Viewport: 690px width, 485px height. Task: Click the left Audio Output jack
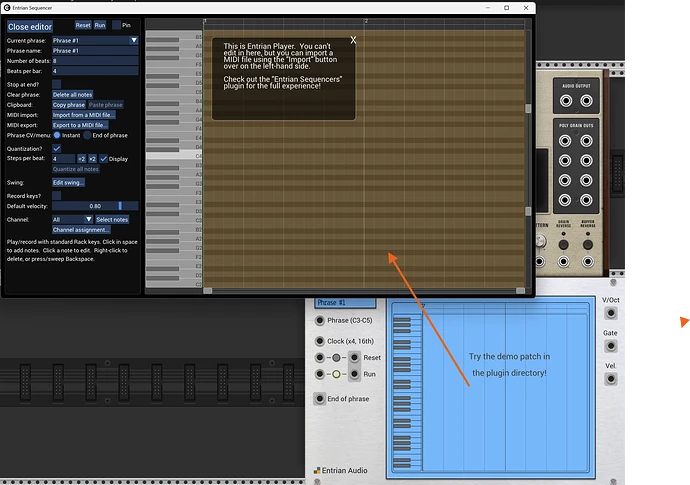point(566,101)
